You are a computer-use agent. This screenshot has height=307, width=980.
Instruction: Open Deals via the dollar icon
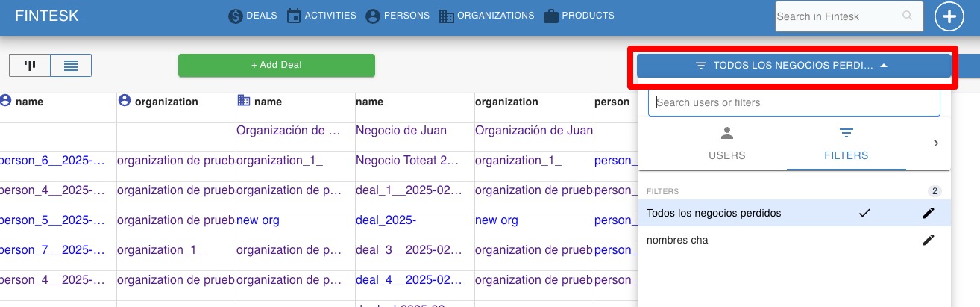click(x=236, y=16)
